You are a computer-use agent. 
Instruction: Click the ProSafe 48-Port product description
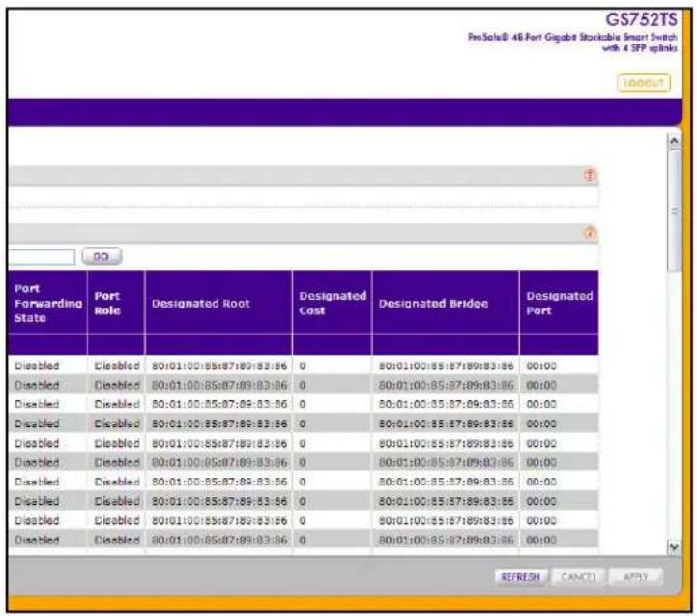[x=572, y=43]
